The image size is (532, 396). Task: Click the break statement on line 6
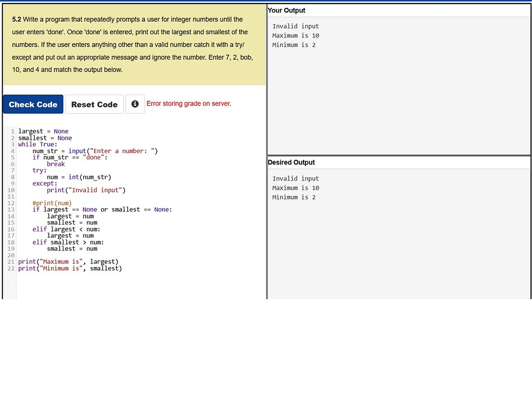pos(56,164)
